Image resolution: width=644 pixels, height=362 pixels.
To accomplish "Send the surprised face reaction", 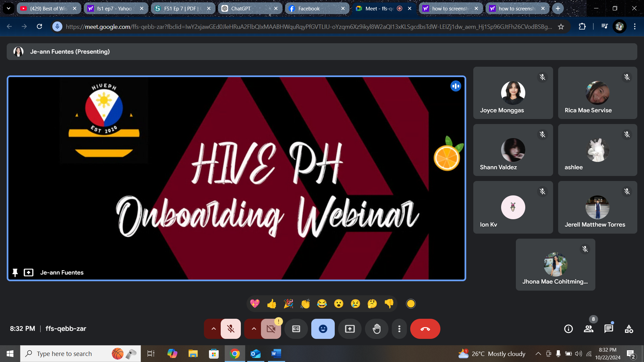I will click(x=339, y=304).
